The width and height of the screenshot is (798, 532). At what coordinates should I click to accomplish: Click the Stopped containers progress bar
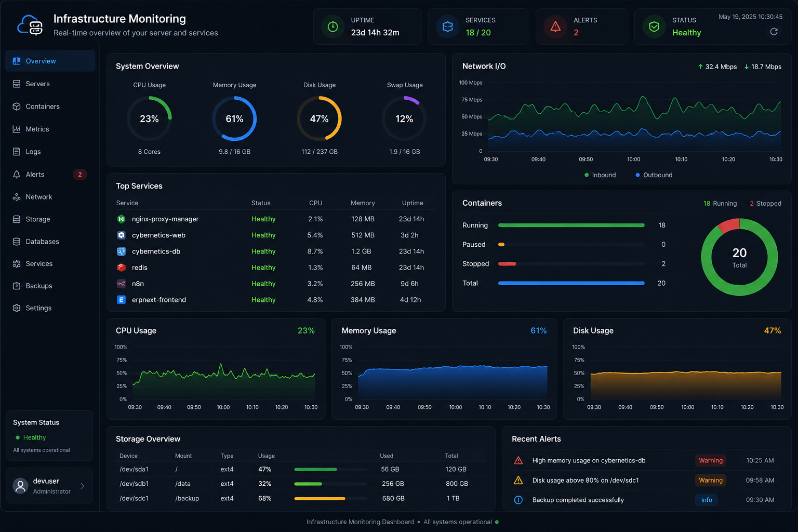click(571, 264)
